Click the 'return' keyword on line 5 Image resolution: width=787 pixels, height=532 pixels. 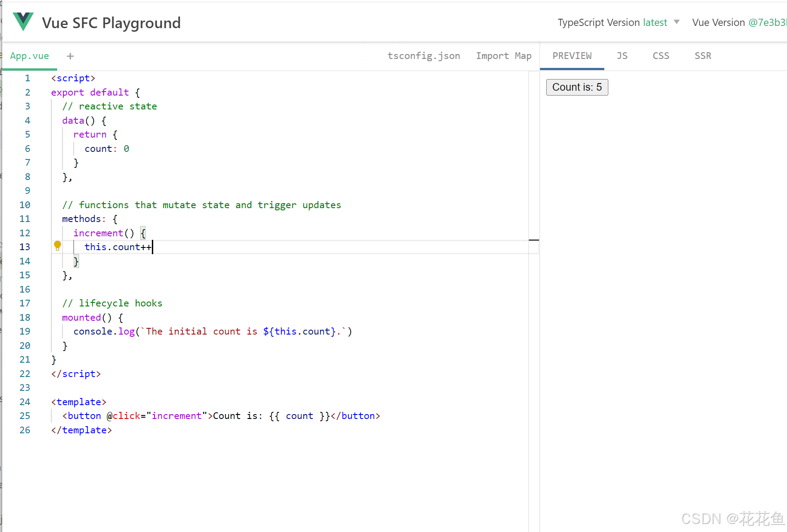click(90, 134)
